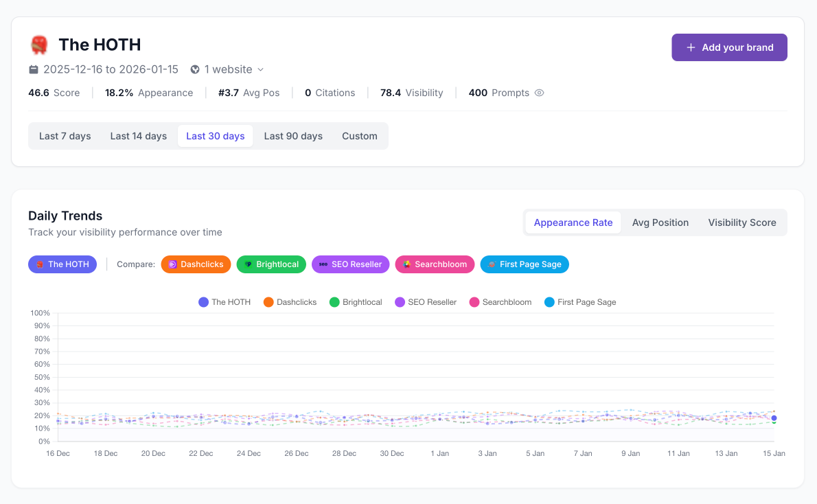Click The HOTH data point on 15 Jan
The image size is (817, 504).
click(774, 418)
